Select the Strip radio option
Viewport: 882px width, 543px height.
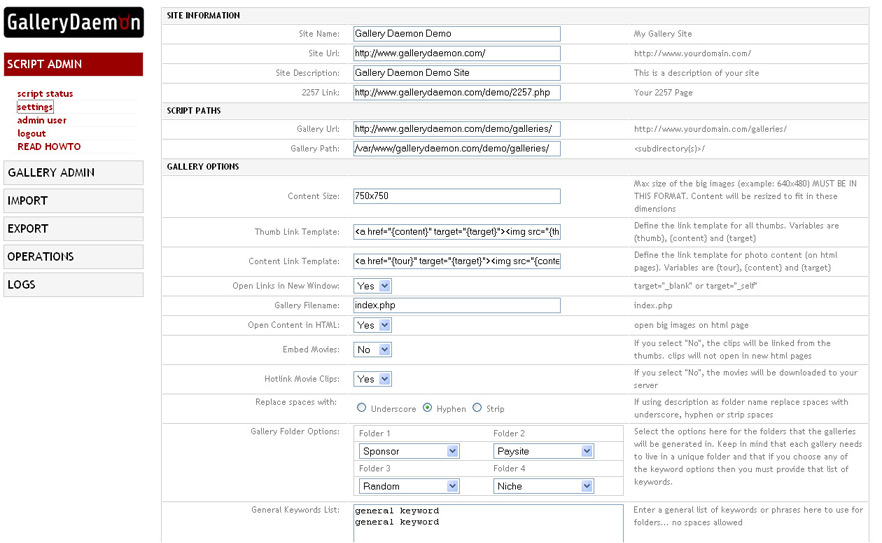pos(477,408)
